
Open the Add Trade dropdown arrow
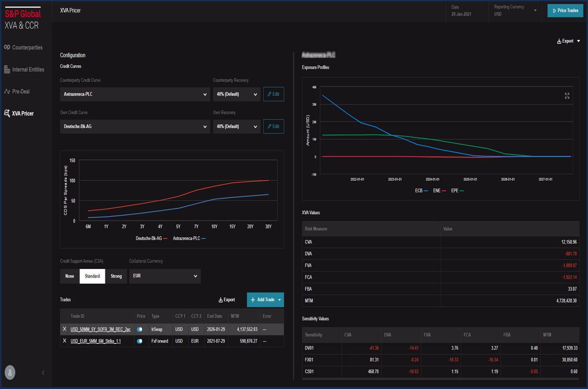(280, 300)
